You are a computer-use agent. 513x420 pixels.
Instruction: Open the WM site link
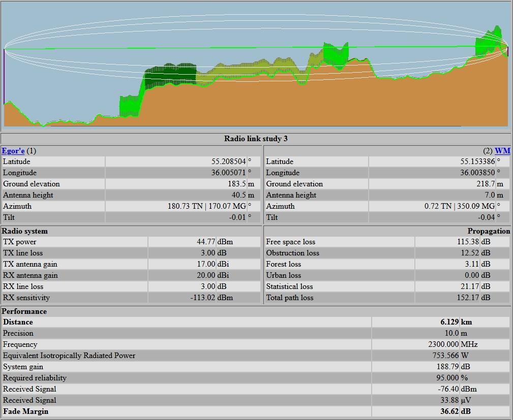[x=502, y=151]
